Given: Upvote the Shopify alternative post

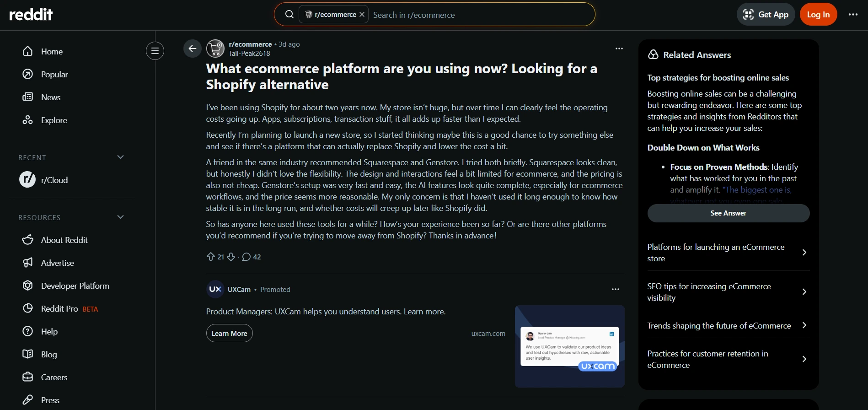Looking at the screenshot, I should (x=210, y=257).
